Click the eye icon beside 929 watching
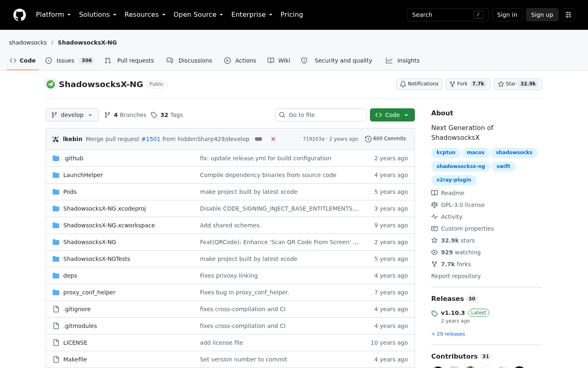 434,252
